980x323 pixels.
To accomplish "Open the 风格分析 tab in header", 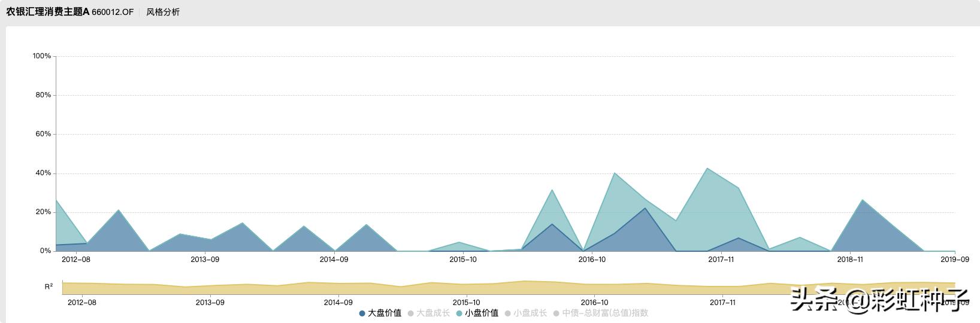I will pos(163,12).
